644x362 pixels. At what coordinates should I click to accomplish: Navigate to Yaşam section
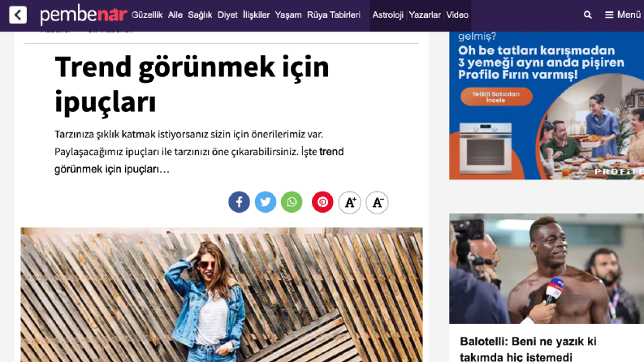point(288,15)
